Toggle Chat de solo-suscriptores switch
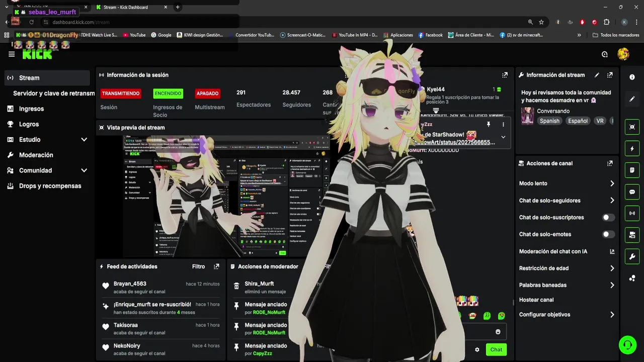 608,218
